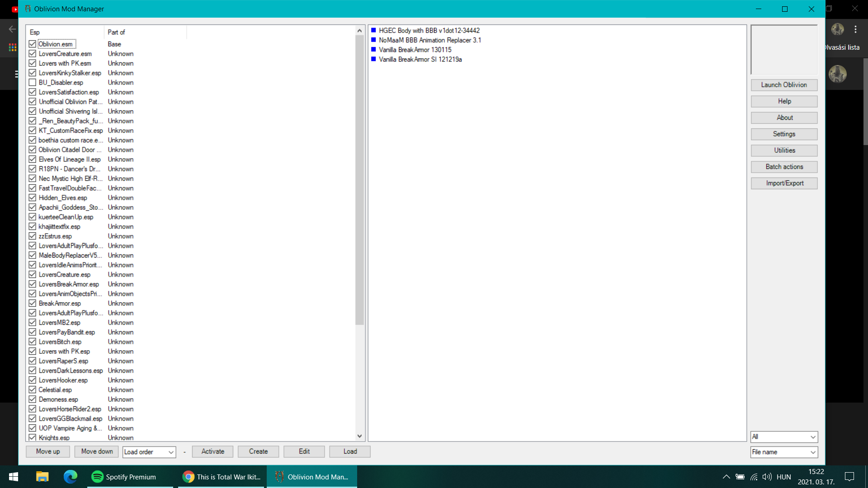Switch to Chrome Total War taskbar item

[x=222, y=477]
